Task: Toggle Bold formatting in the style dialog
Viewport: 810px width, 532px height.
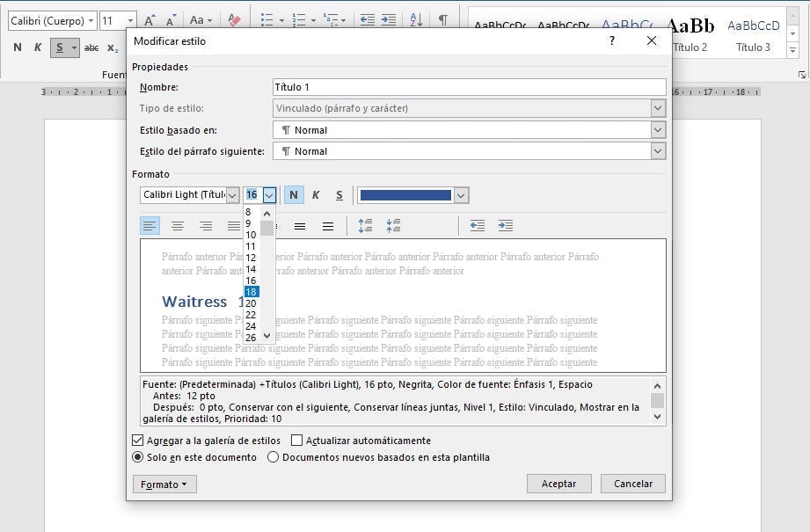Action: 294,194
